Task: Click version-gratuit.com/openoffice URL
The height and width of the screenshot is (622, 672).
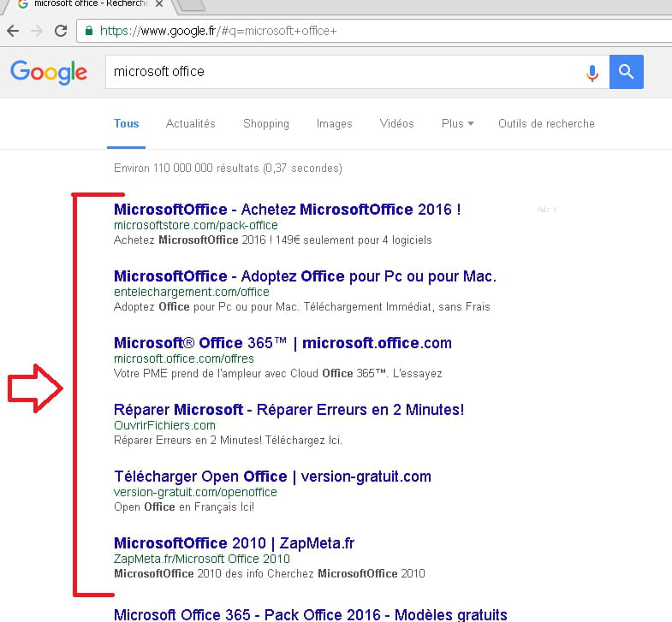Action: (x=195, y=492)
